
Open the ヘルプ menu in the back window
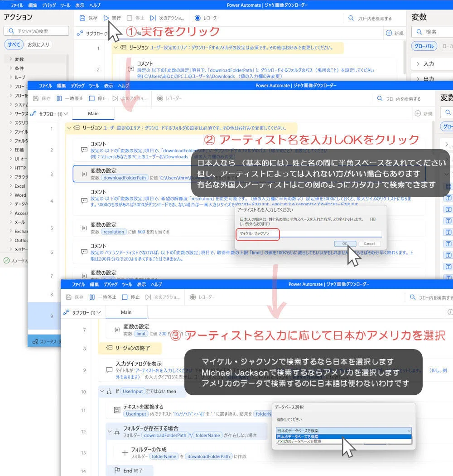(x=95, y=5)
